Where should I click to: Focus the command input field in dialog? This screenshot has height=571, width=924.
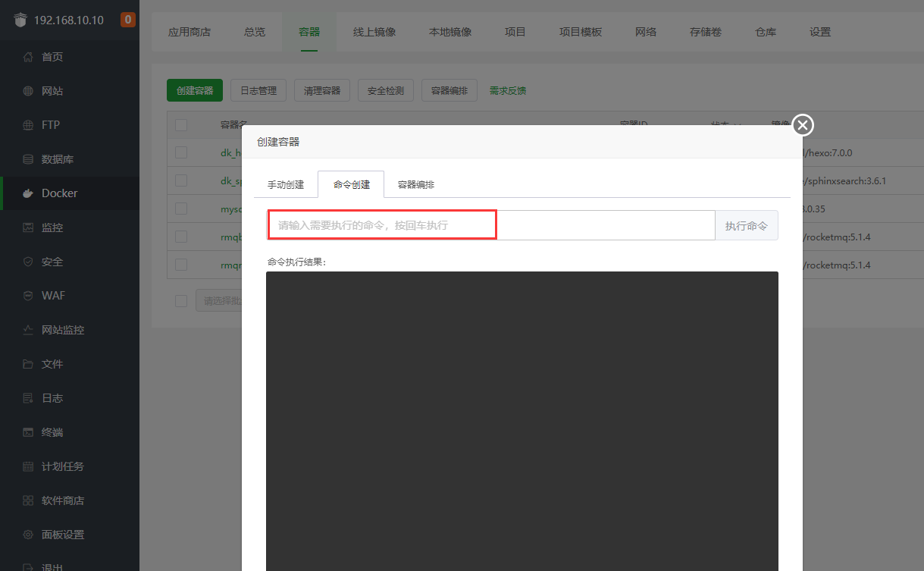click(x=491, y=225)
